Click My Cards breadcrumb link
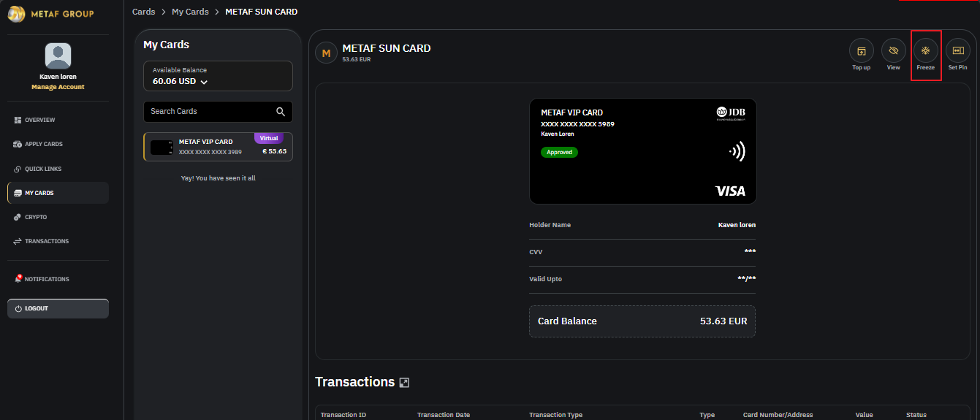 (x=190, y=12)
